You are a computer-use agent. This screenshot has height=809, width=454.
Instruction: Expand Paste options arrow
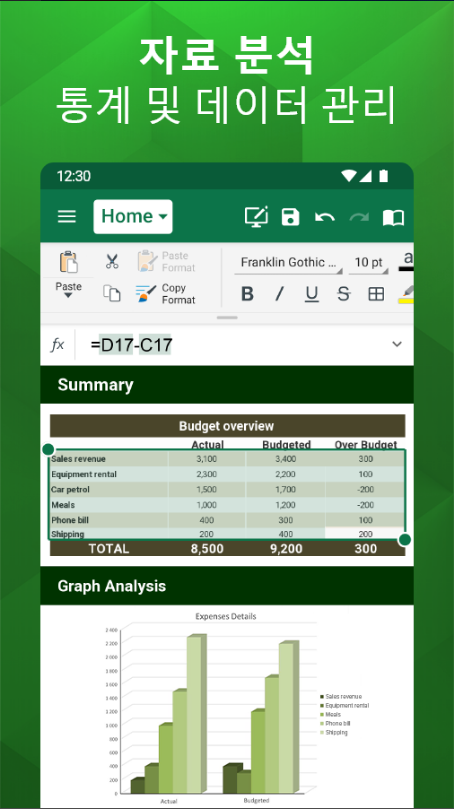(x=68, y=295)
